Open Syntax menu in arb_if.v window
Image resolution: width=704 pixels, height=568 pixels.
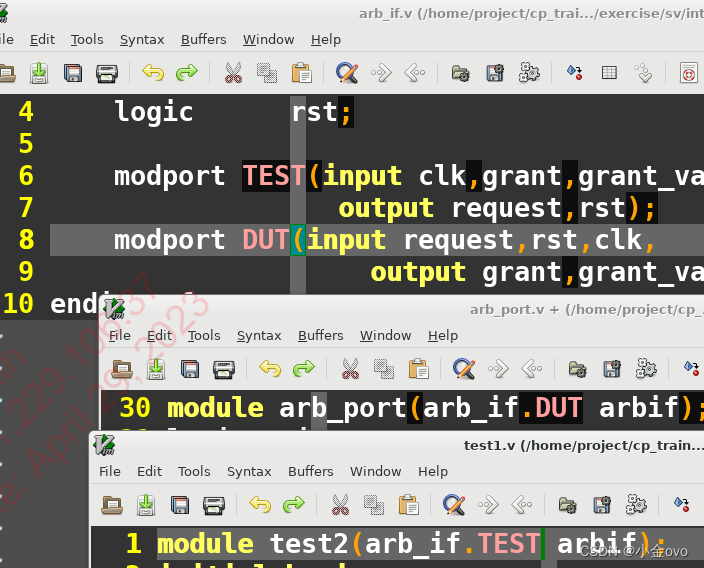pos(142,40)
